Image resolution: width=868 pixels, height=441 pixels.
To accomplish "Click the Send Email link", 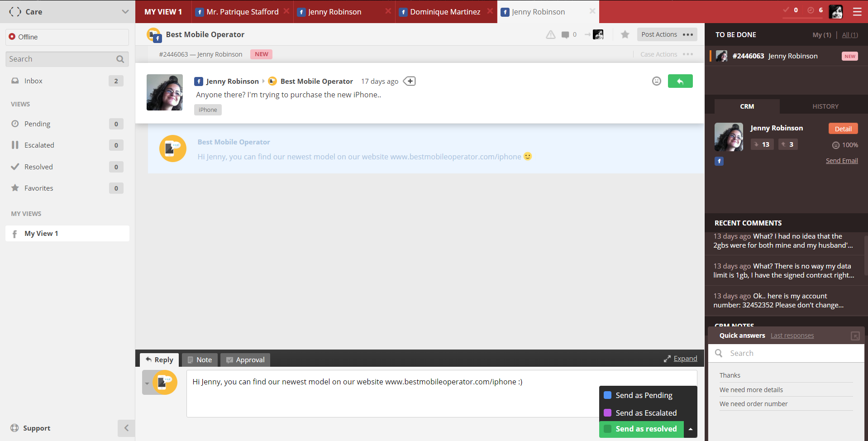I will tap(842, 161).
